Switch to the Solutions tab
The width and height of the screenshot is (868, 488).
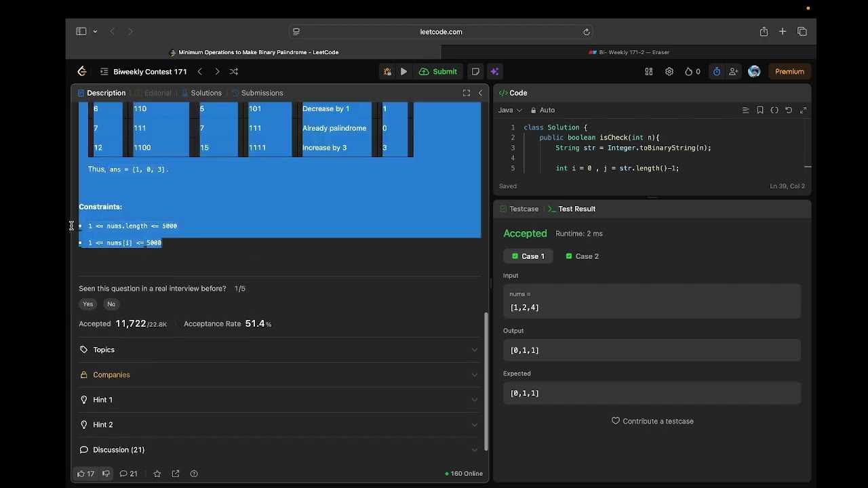(x=201, y=93)
